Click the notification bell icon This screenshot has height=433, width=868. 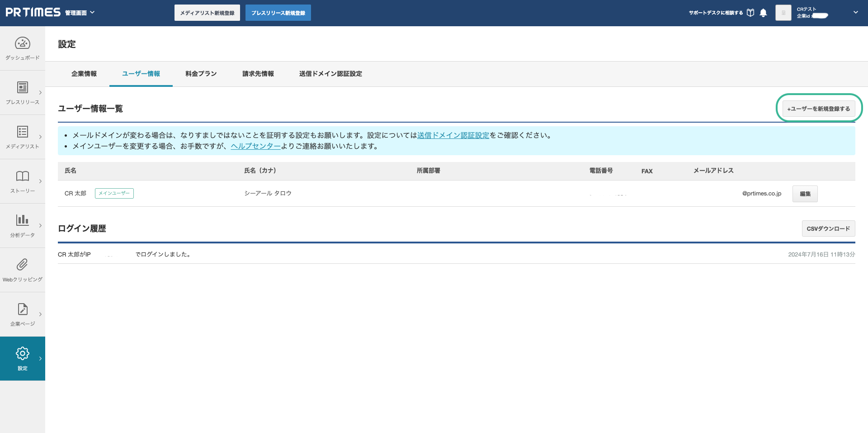[x=763, y=13]
